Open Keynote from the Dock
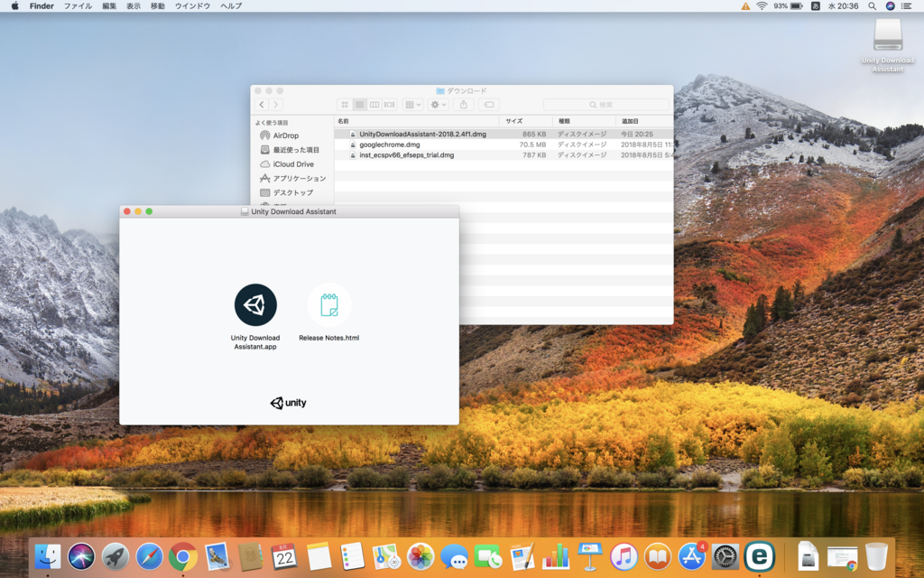 coord(590,556)
